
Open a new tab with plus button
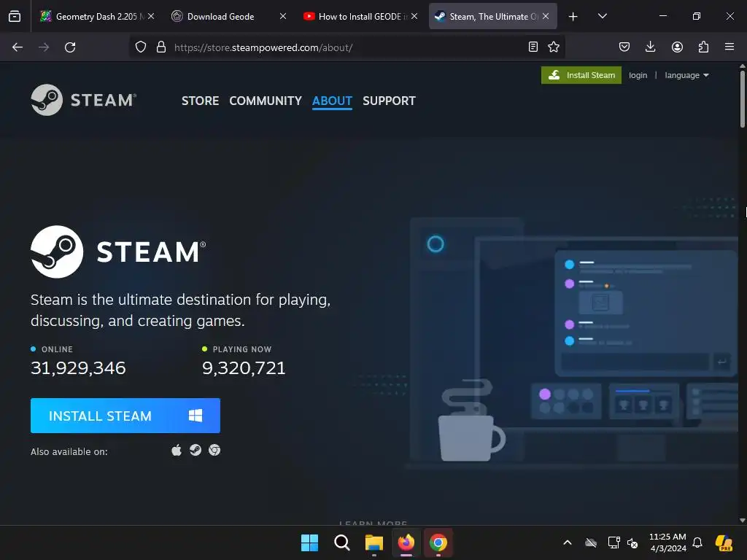click(573, 17)
